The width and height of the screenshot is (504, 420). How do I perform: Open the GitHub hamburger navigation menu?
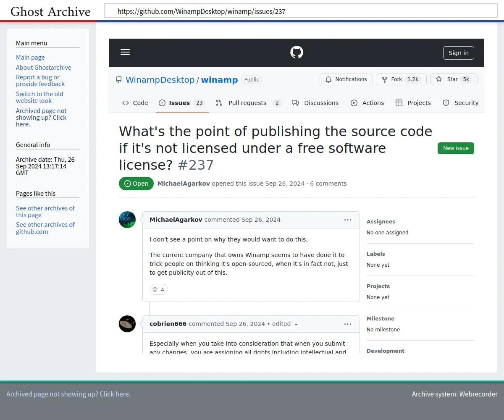125,52
